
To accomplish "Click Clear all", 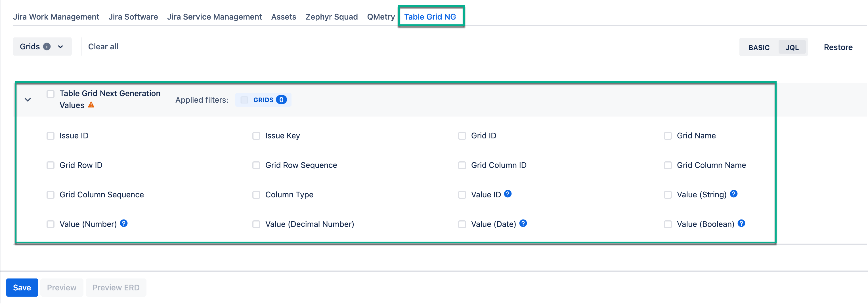I will point(103,47).
